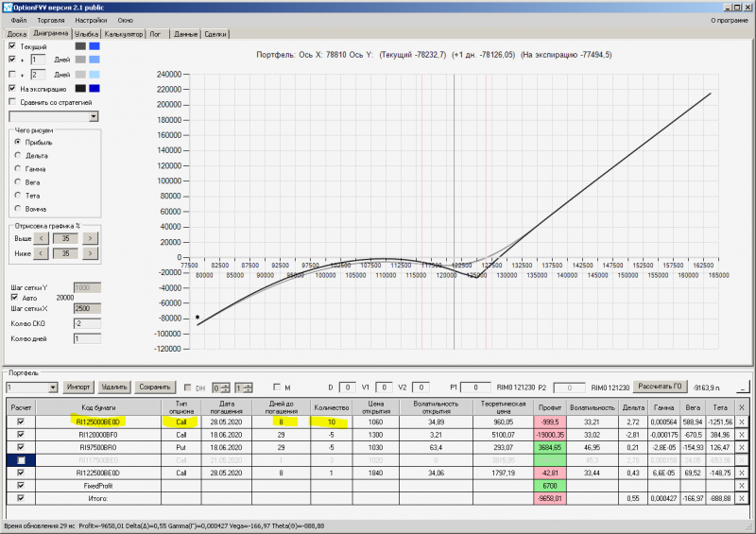Viewport: 756px width, 534px height.
Task: Delete the RI122500BE0D row via X
Action: click(742, 473)
